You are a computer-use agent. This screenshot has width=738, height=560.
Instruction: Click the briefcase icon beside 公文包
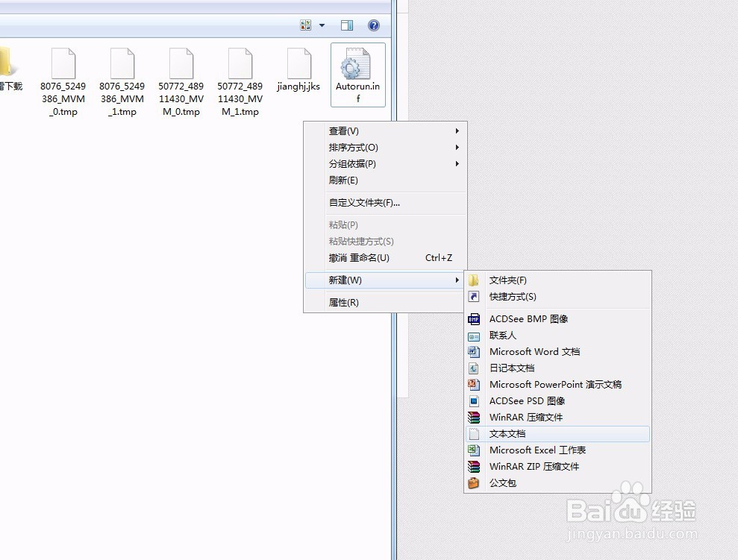474,483
